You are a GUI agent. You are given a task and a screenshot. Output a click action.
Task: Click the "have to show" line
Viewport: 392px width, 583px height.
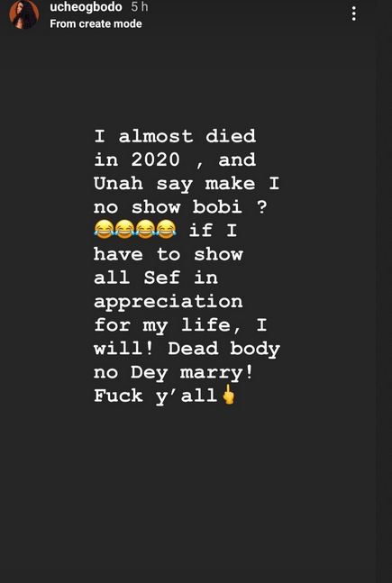[x=169, y=254]
